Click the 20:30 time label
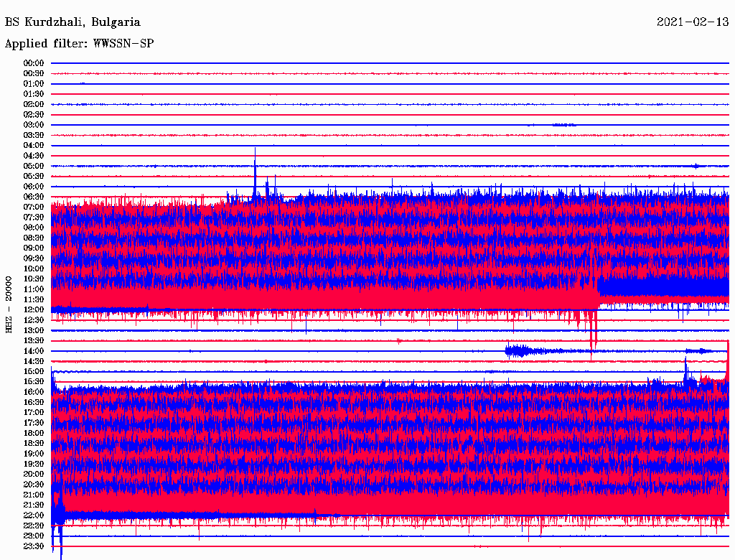735x560 pixels. coord(34,484)
